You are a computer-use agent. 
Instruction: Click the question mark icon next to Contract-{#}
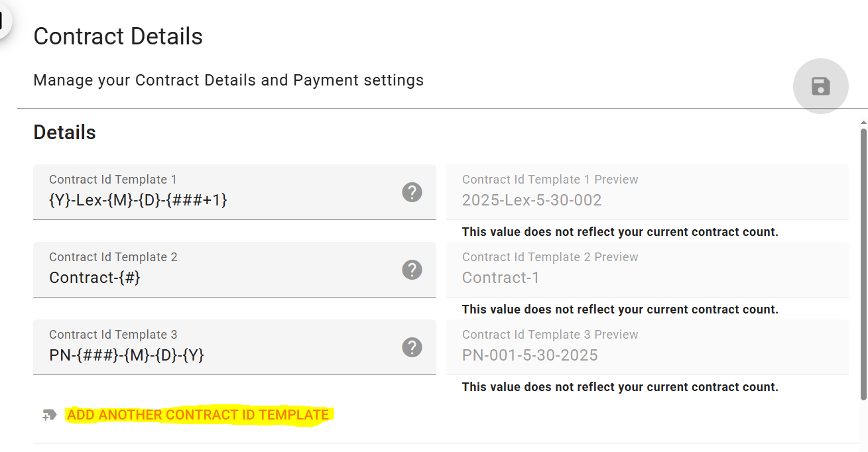click(412, 270)
